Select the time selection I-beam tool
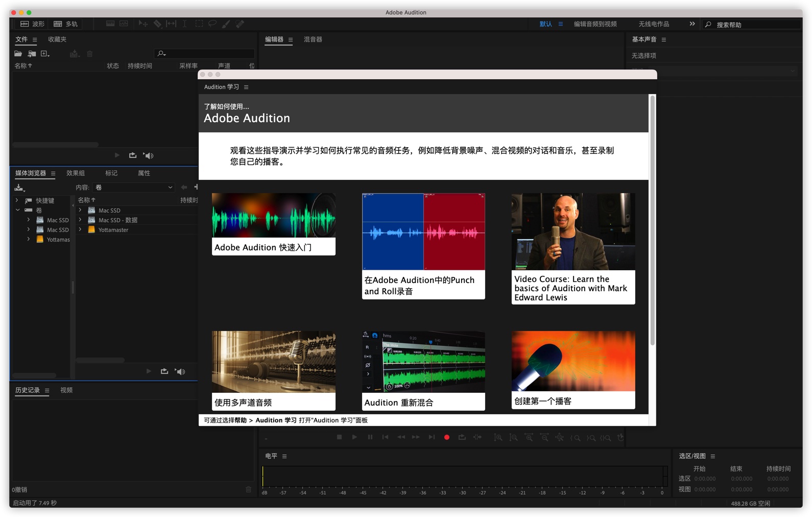 (x=185, y=24)
